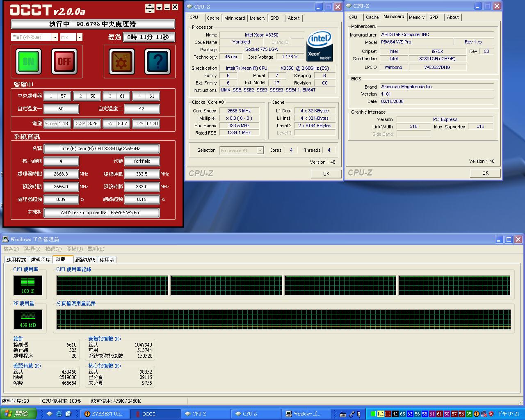
Task: Open the 檔案(F) menu in task manager
Action: tap(11, 249)
